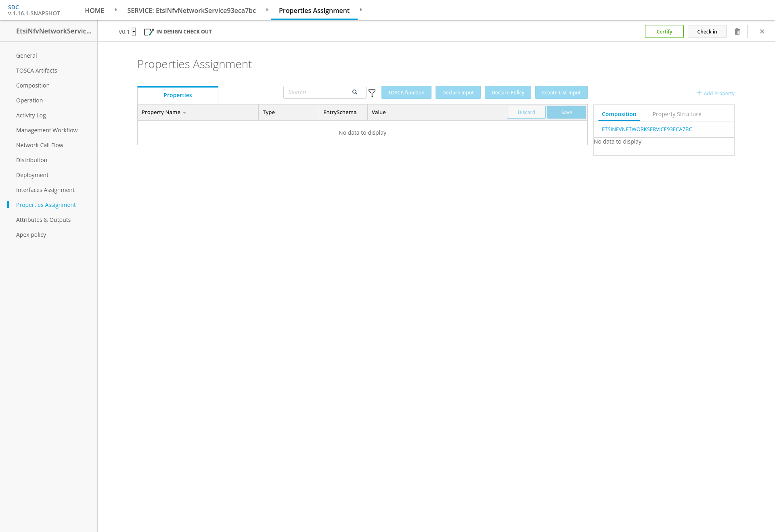Image resolution: width=775 pixels, height=532 pixels.
Task: Click the design check out state icon
Action: coord(149,31)
